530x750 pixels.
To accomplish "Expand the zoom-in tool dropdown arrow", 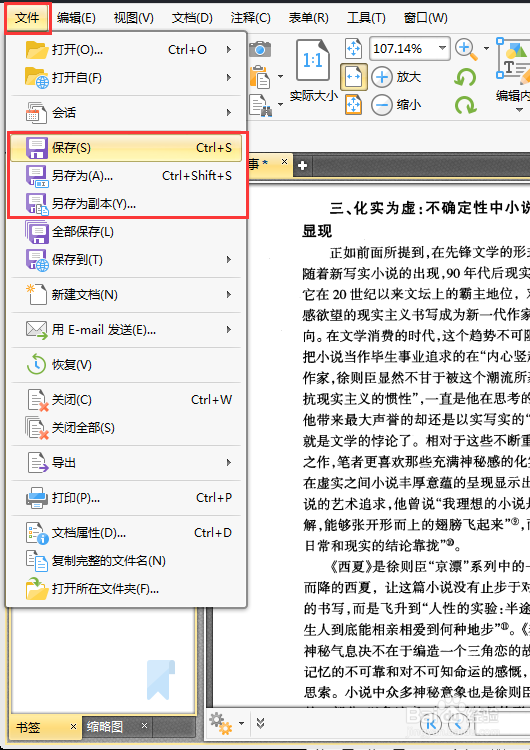I will pyautogui.click(x=486, y=48).
